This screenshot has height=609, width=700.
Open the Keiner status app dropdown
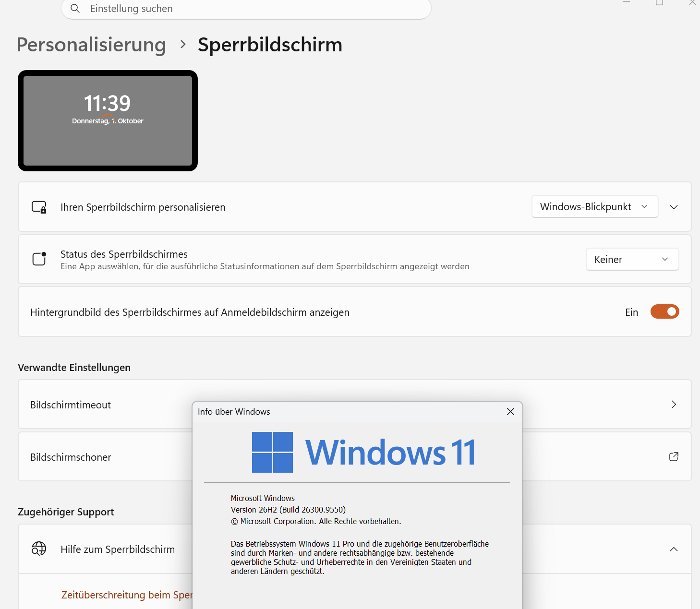click(632, 259)
